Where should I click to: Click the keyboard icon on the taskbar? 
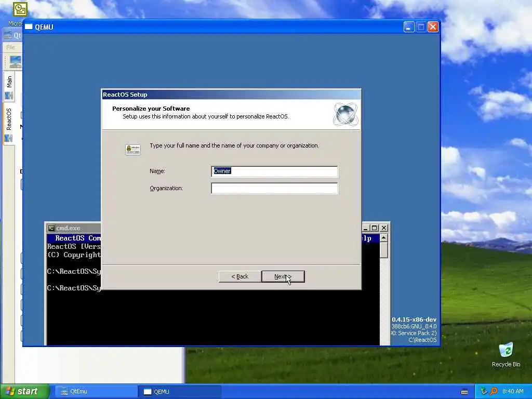[x=464, y=392]
